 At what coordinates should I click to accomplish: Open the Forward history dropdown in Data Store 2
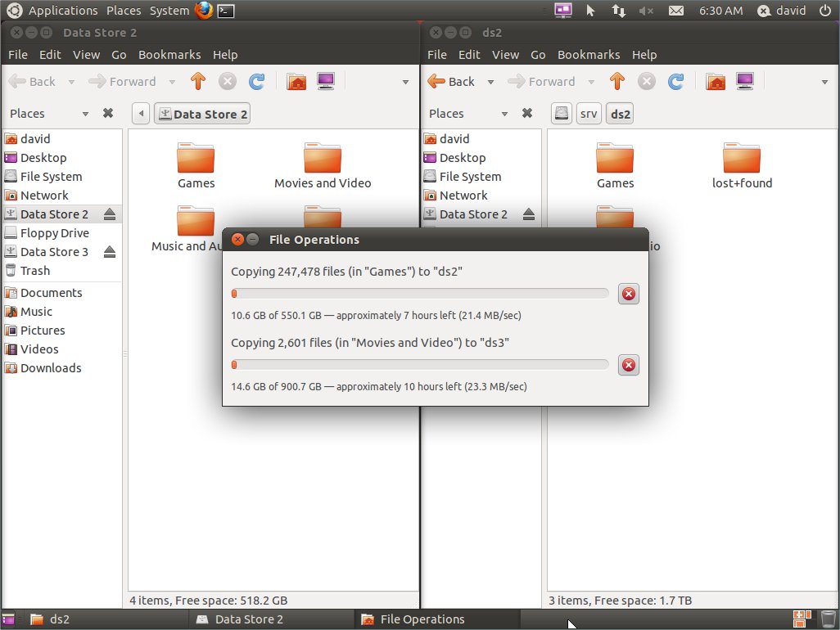click(x=172, y=82)
